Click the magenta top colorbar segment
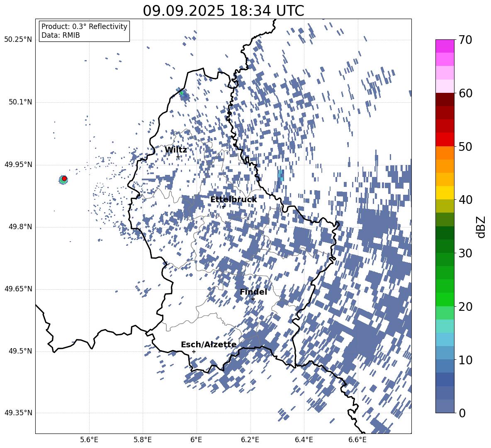Viewport: 491px width, 448px height. click(445, 46)
